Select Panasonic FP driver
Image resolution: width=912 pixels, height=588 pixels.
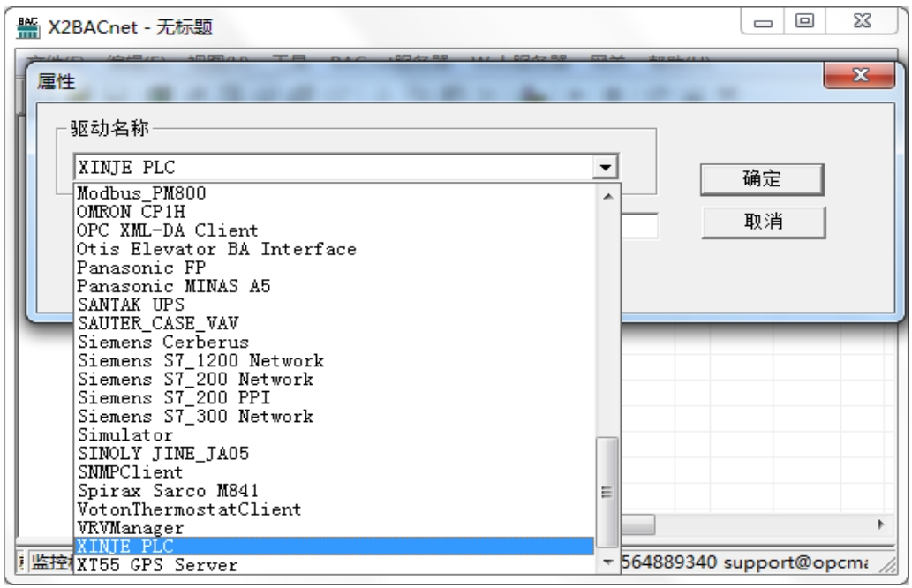tap(335, 267)
